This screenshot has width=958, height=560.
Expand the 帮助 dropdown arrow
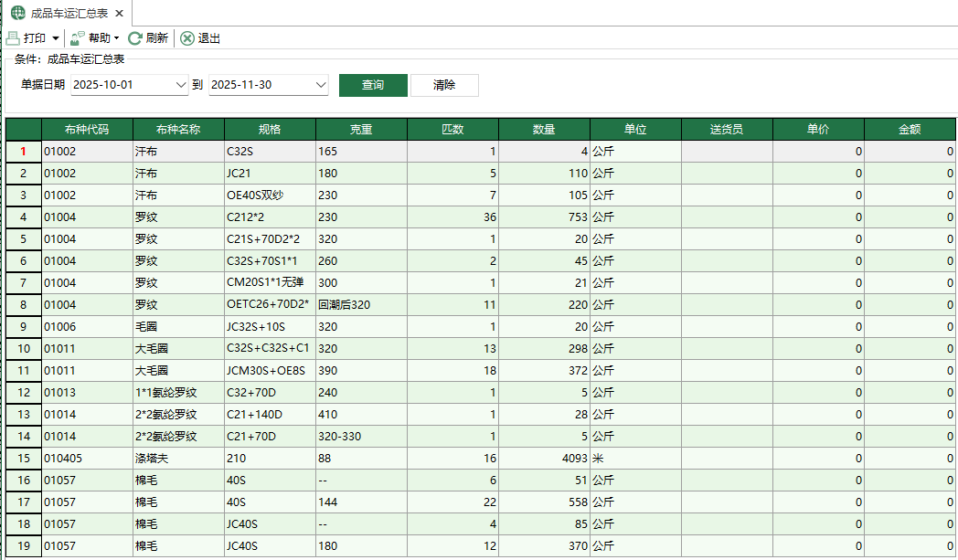point(117,38)
